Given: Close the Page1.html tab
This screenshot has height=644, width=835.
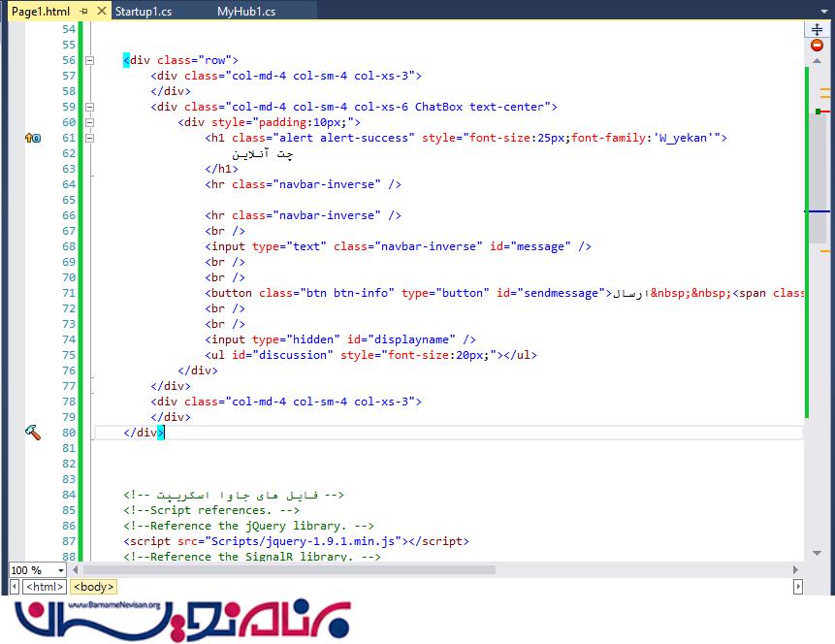Looking at the screenshot, I should pos(99,11).
